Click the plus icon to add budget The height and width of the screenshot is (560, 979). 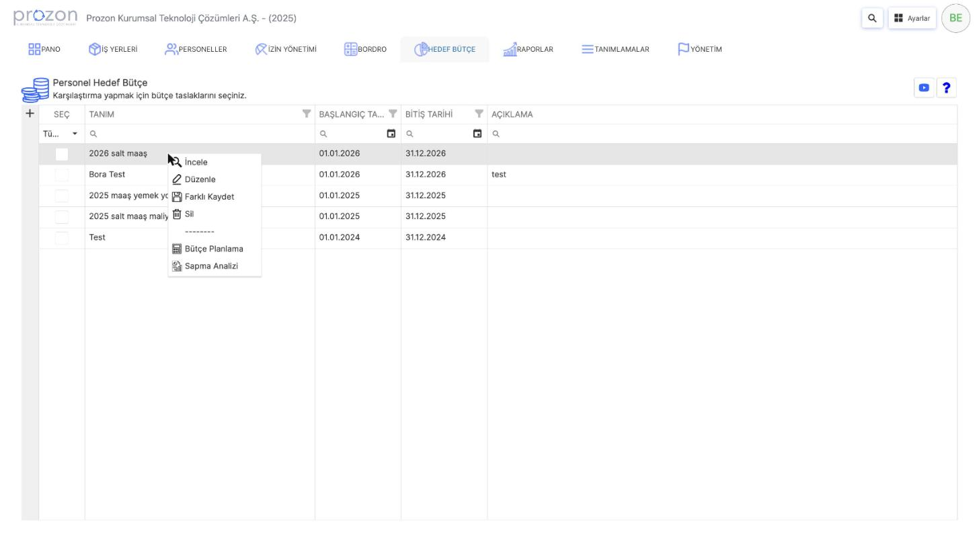coord(30,114)
